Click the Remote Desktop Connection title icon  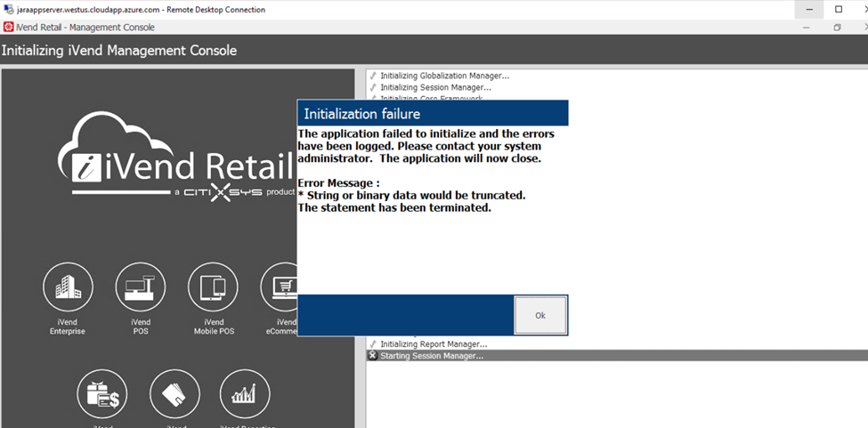pyautogui.click(x=9, y=10)
